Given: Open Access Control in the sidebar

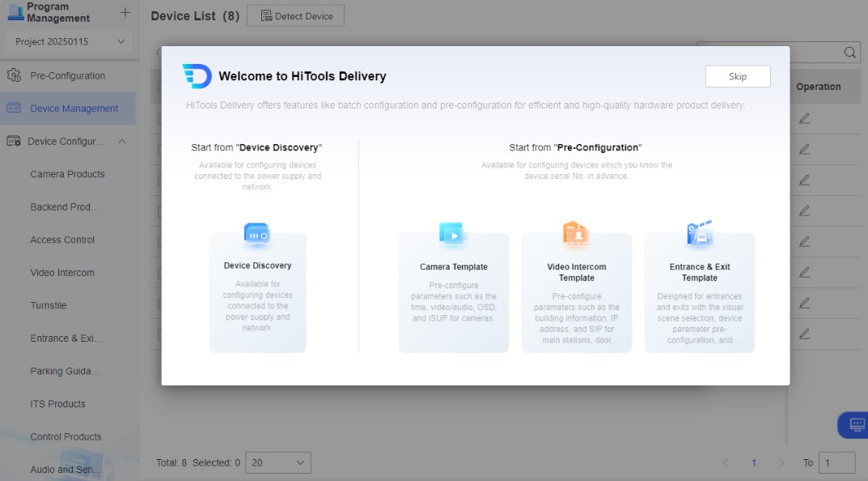Looking at the screenshot, I should [62, 240].
